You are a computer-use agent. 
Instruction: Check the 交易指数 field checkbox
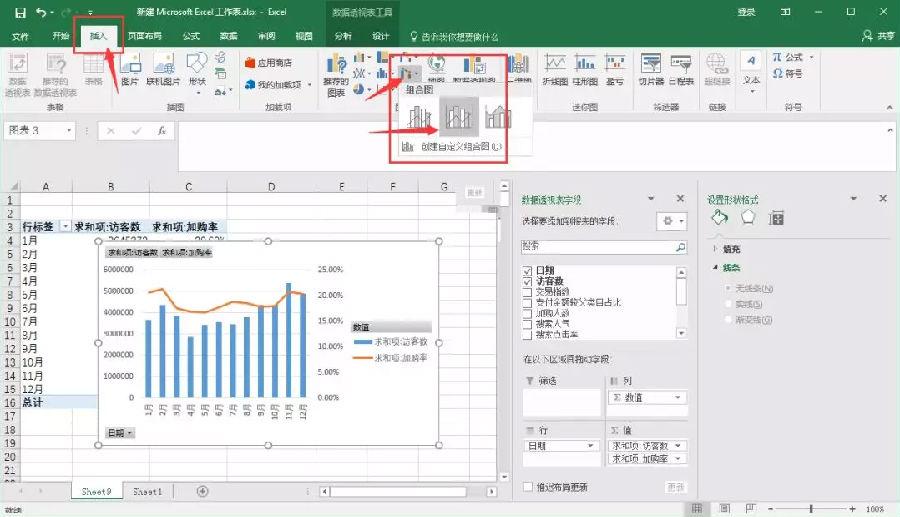[x=527, y=291]
